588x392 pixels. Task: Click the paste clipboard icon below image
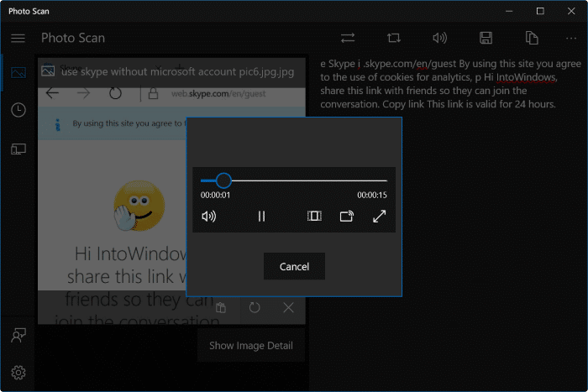click(x=221, y=308)
